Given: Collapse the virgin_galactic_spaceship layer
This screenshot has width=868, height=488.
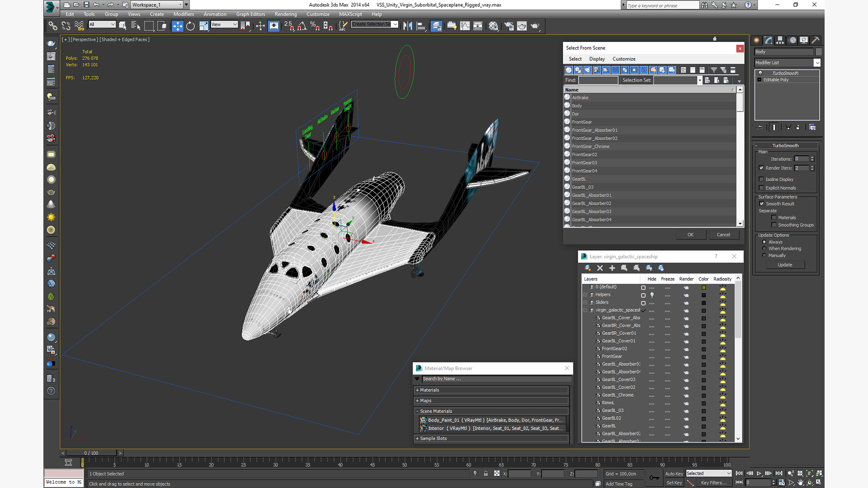Looking at the screenshot, I should (585, 310).
